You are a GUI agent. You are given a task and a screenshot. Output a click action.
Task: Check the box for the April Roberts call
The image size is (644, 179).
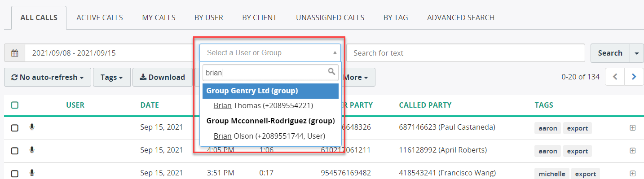click(x=15, y=151)
